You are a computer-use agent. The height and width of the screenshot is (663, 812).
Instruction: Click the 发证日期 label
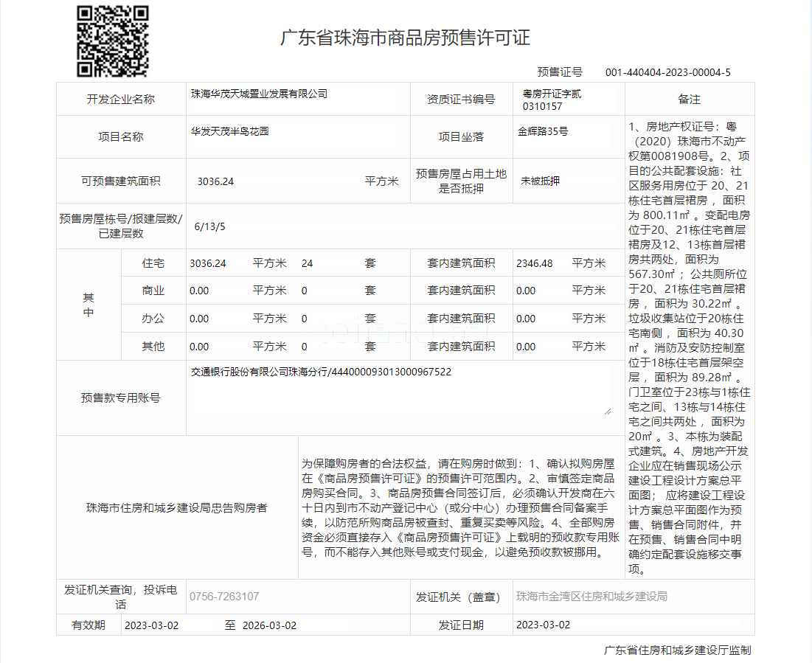pos(461,625)
